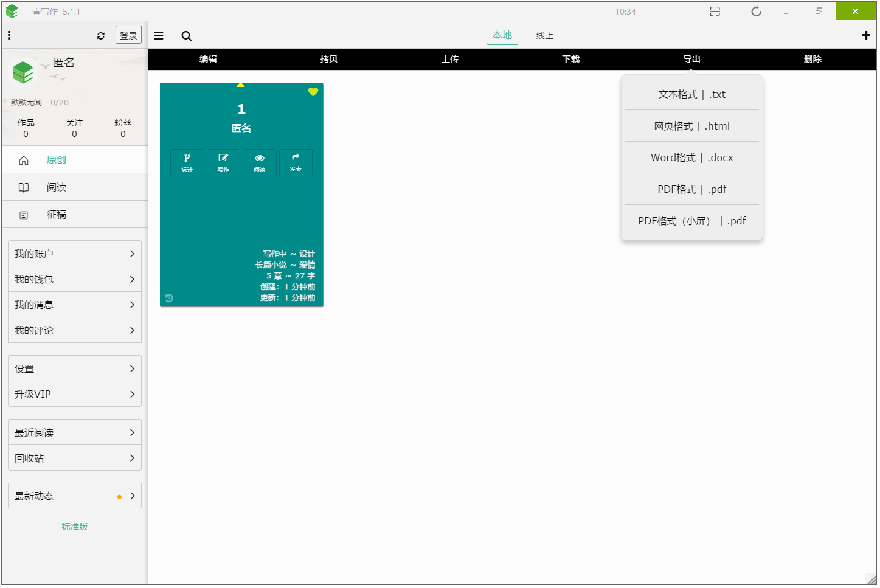
Task: Expand 升级VIP
Action: pyautogui.click(x=75, y=394)
